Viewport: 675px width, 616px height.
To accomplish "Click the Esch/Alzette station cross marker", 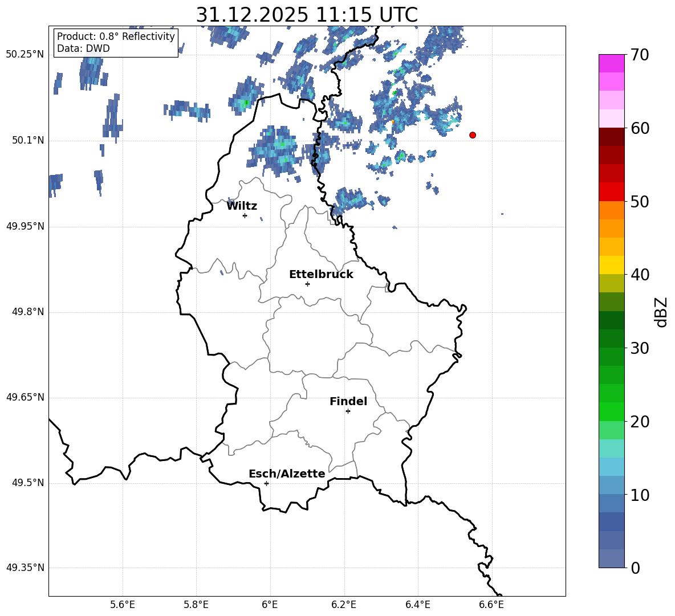I will (x=266, y=483).
